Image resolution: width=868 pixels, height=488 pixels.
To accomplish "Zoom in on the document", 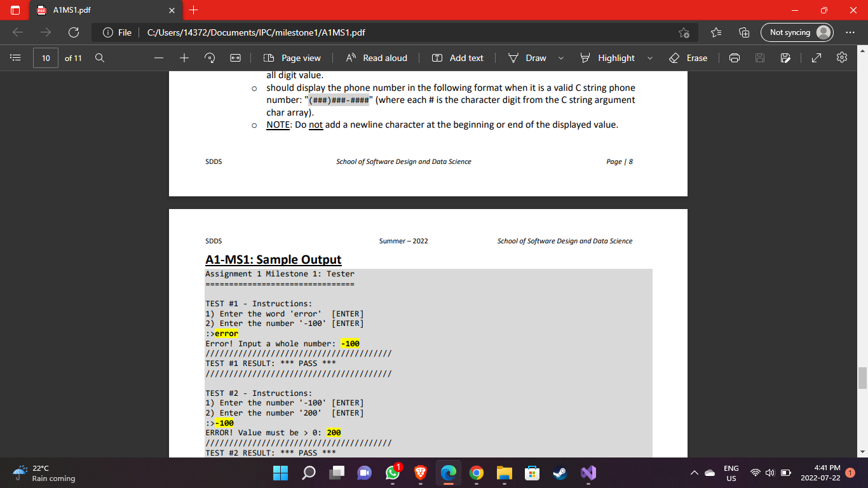I will click(x=184, y=58).
